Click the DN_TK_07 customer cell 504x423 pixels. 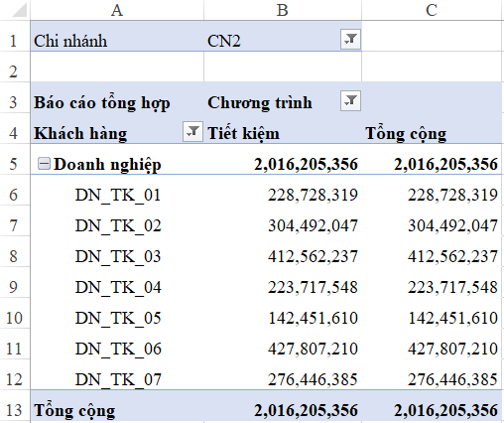117,379
